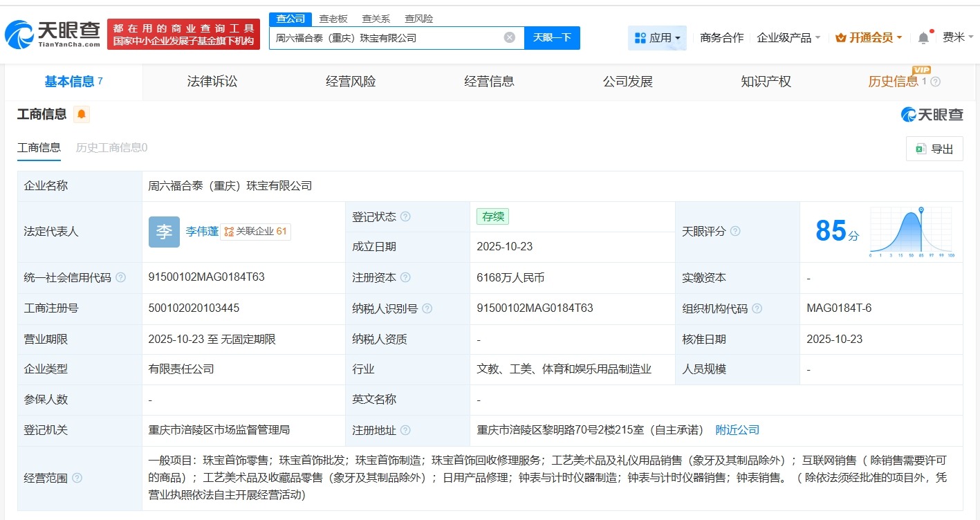The height and width of the screenshot is (520, 980).
Task: Click the 天眼一下 search button
Action: click(x=552, y=38)
